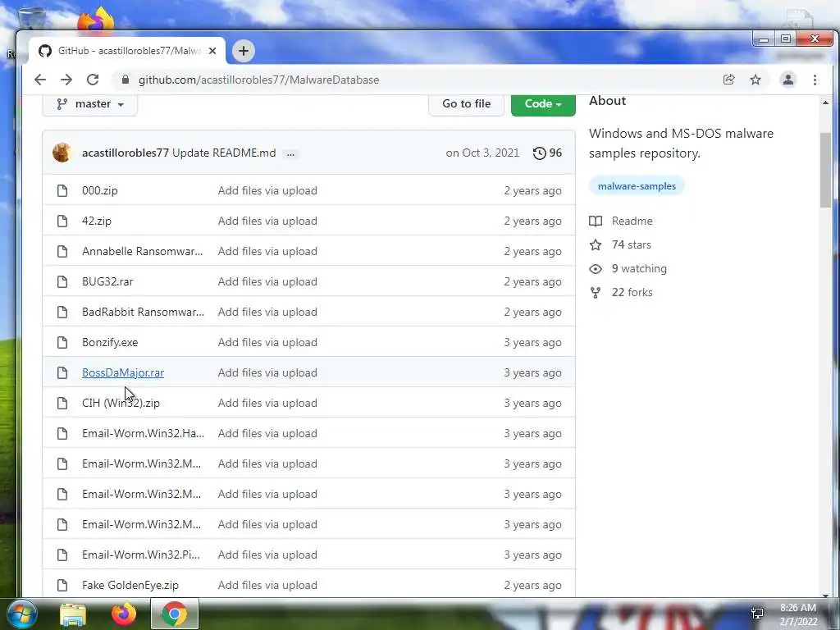
Task: Open the Email-Worm.Win32.Pi... file
Action: click(141, 555)
